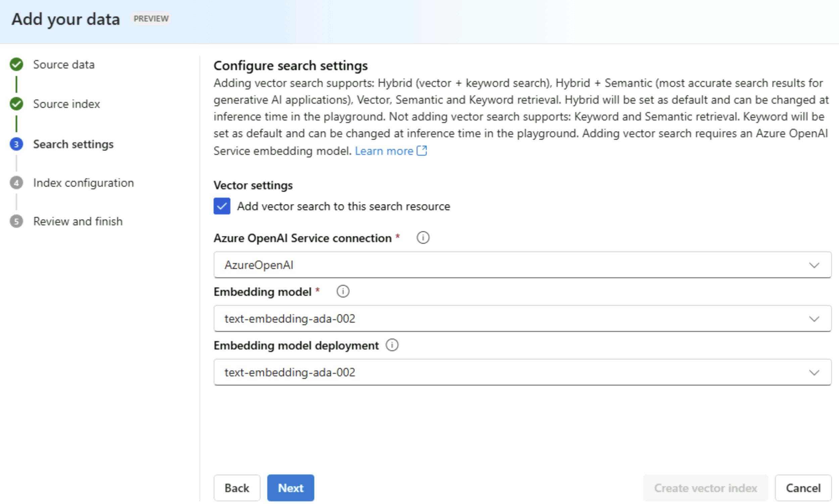Show info for Azure OpenAI Service connection
Viewport: 839px width, 504px height.
click(x=423, y=238)
